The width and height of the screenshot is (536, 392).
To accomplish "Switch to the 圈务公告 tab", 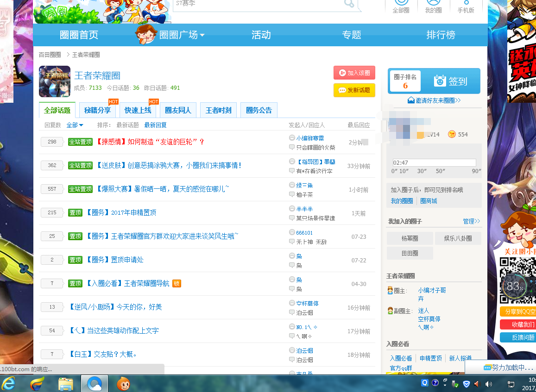I will (259, 110).
